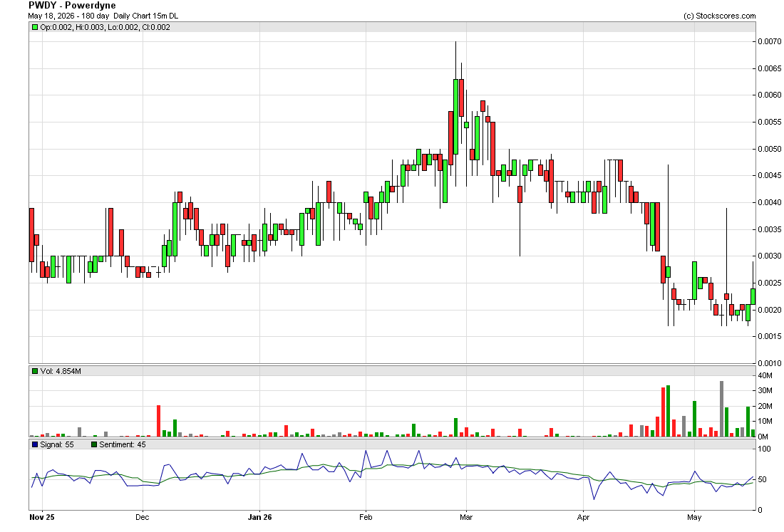The image size is (784, 532).
Task: Click the Nov 25 date axis label
Action: (x=41, y=517)
